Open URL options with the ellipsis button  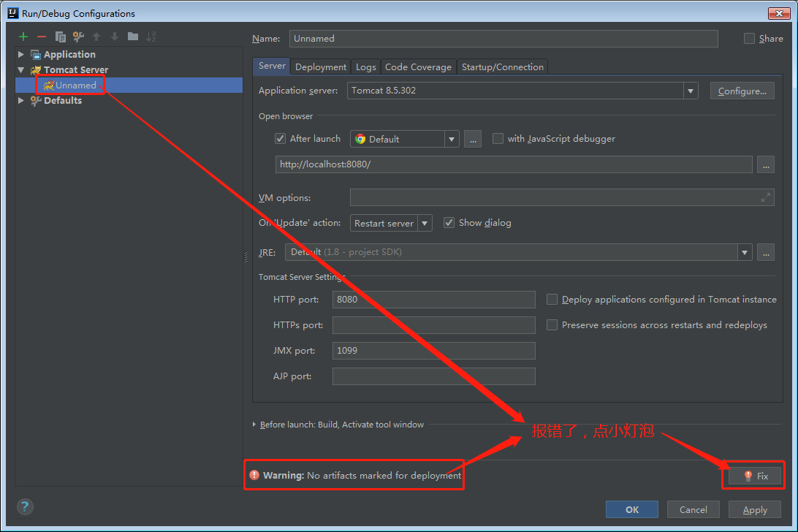(x=766, y=164)
